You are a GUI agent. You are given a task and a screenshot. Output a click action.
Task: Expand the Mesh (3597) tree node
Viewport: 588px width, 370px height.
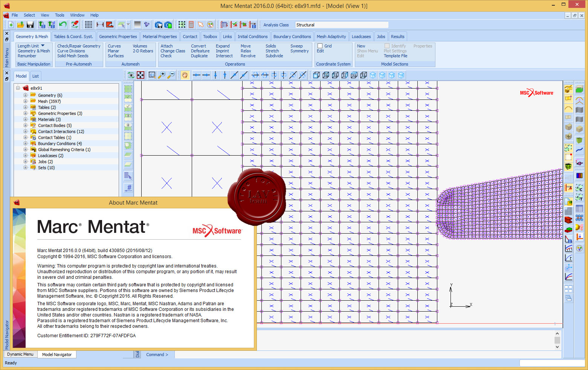(x=25, y=101)
